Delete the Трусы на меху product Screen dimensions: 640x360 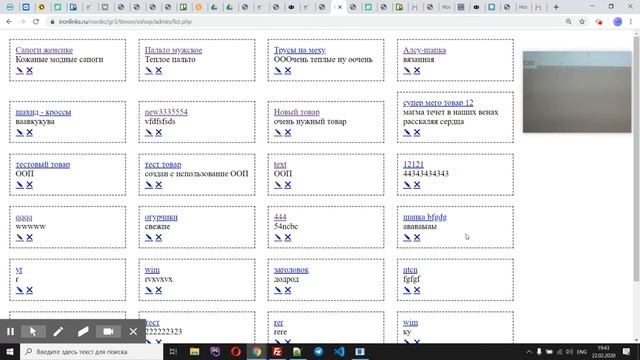point(288,71)
